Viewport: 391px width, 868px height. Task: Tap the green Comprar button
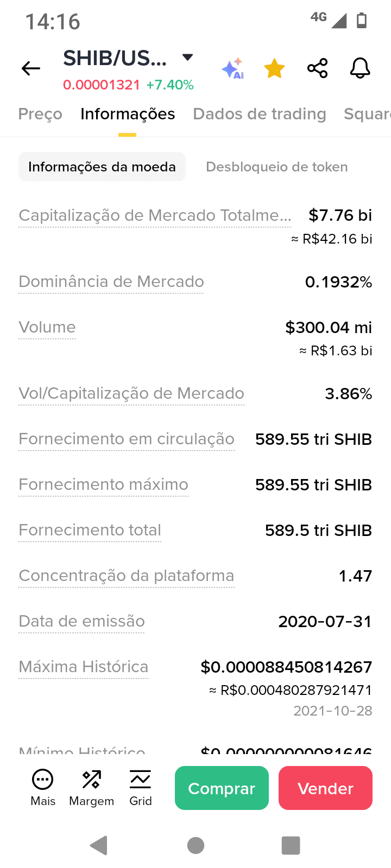222,788
